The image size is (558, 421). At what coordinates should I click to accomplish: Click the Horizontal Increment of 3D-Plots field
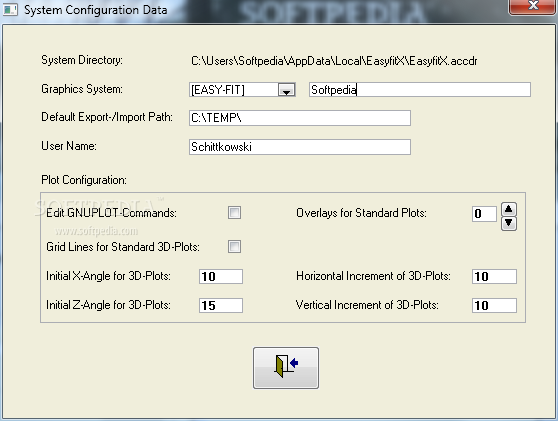coord(494,277)
